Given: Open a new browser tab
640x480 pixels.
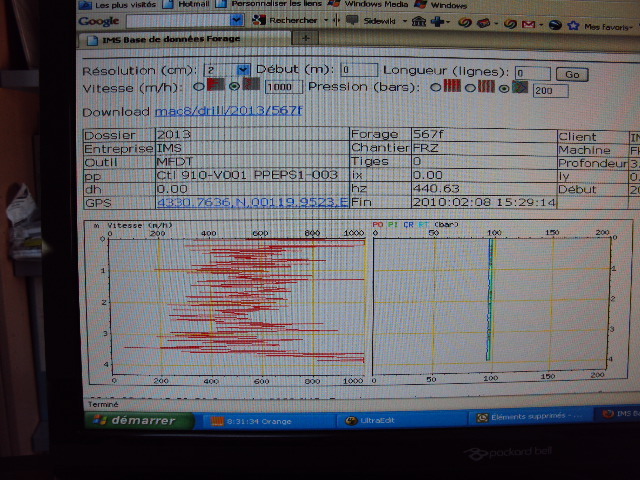Looking at the screenshot, I should 307,38.
